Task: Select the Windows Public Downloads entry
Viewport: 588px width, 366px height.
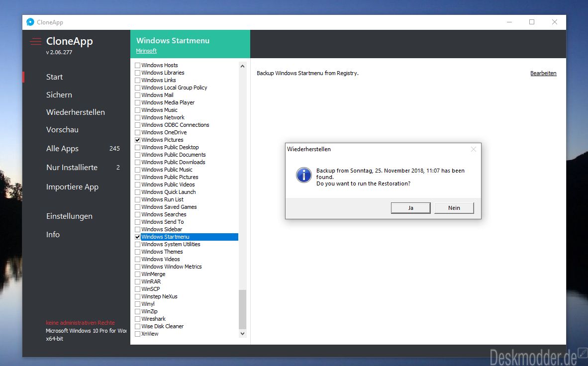Action: (173, 163)
